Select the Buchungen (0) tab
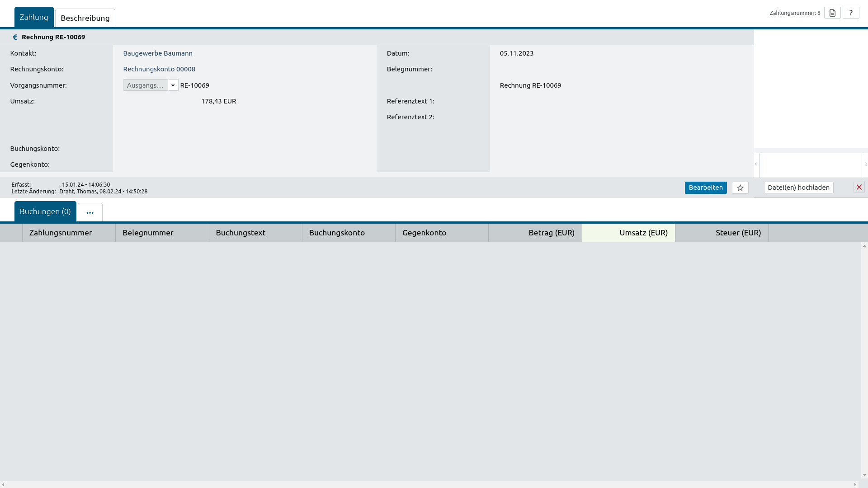The width and height of the screenshot is (868, 488). [45, 211]
